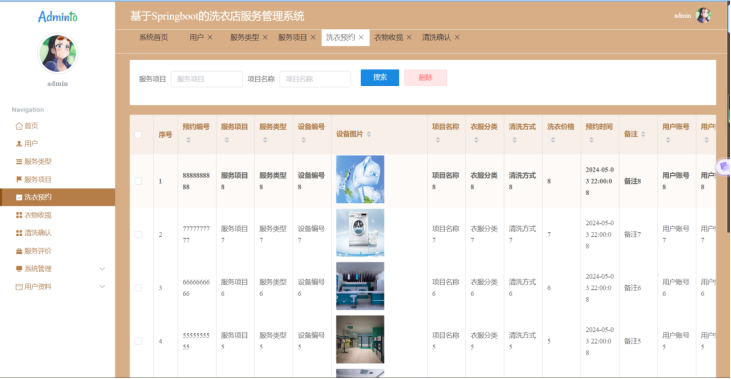Click the icon beside 用户资料

19,287
